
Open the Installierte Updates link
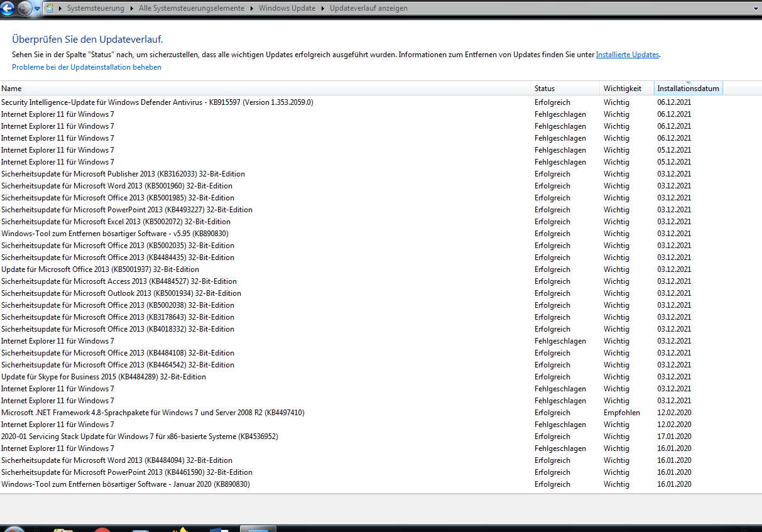pyautogui.click(x=628, y=55)
